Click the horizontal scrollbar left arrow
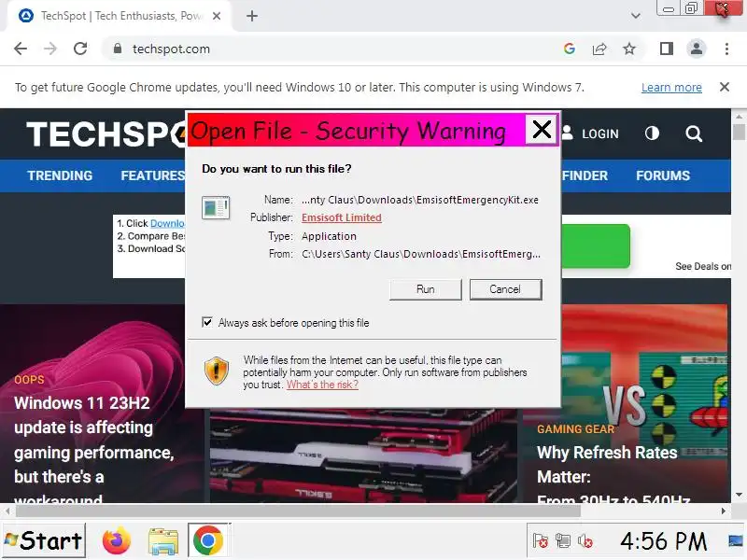Viewport: 747px width, 560px height. coord(7,511)
